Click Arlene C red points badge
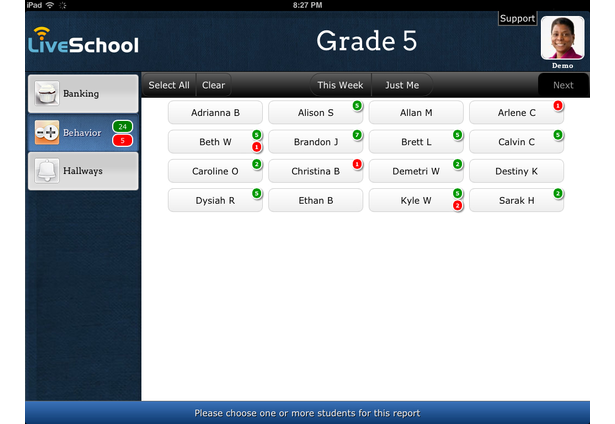This screenshot has height=424, width=615. [558, 106]
